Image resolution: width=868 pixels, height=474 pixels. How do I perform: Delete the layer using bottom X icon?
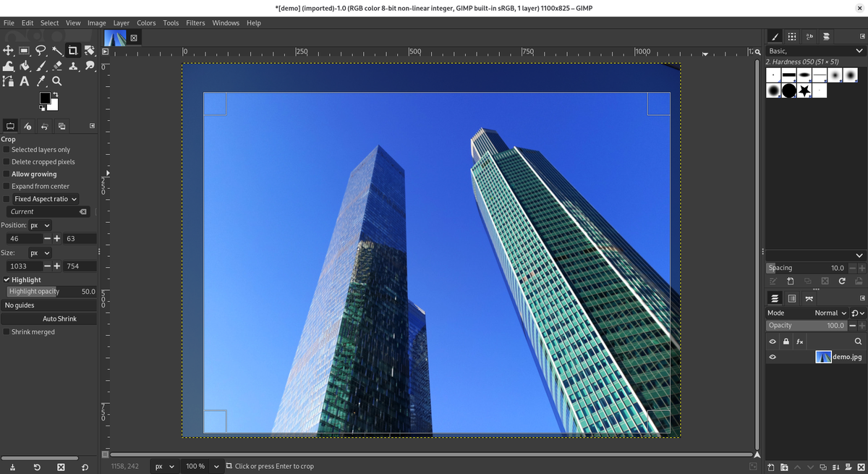(x=860, y=467)
